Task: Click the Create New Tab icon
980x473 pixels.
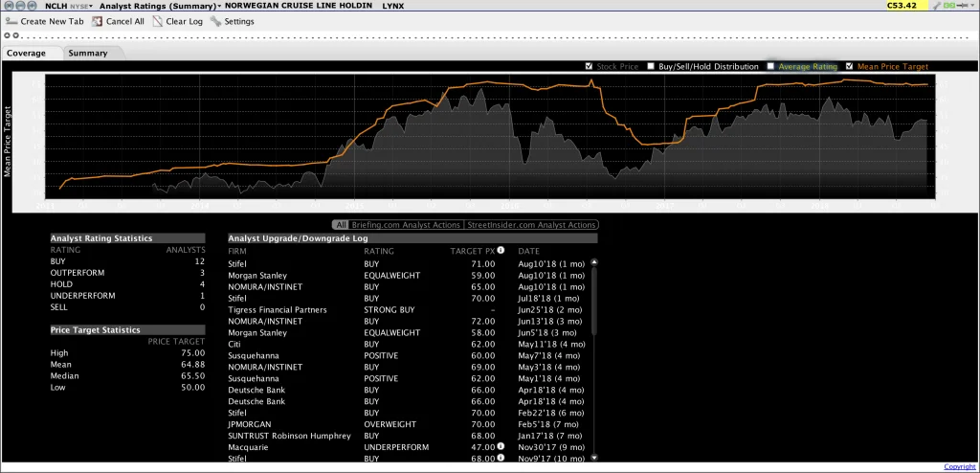Action: [x=11, y=21]
